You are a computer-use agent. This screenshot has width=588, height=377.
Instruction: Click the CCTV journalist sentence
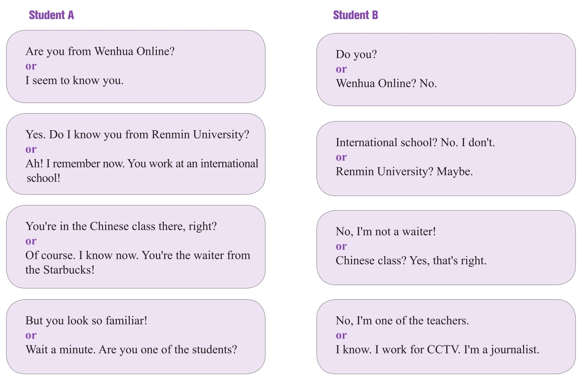437,350
